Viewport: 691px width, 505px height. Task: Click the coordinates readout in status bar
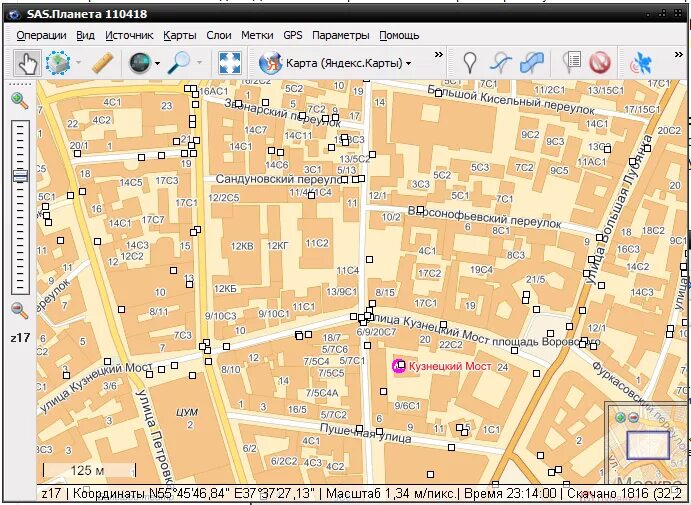194,493
